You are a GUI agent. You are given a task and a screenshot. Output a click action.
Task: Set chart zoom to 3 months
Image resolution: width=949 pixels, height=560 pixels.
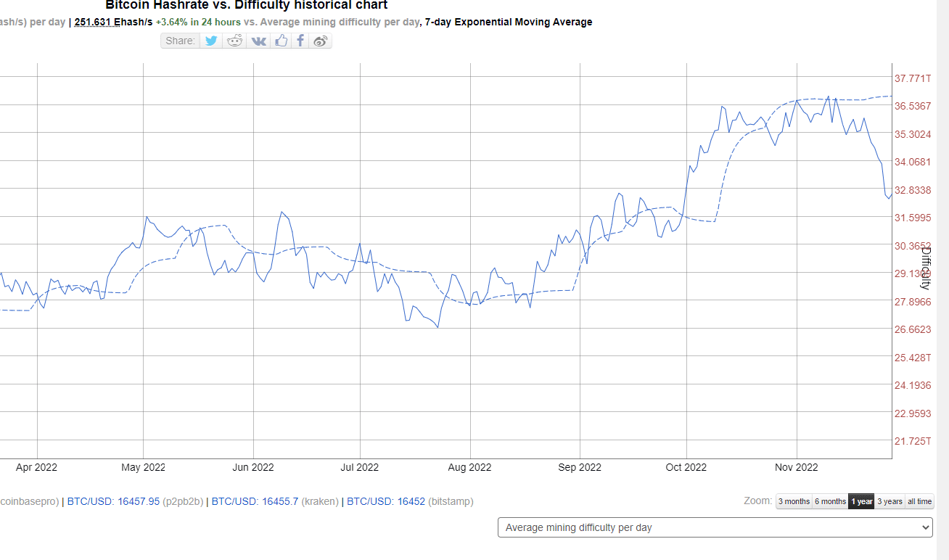(x=794, y=501)
